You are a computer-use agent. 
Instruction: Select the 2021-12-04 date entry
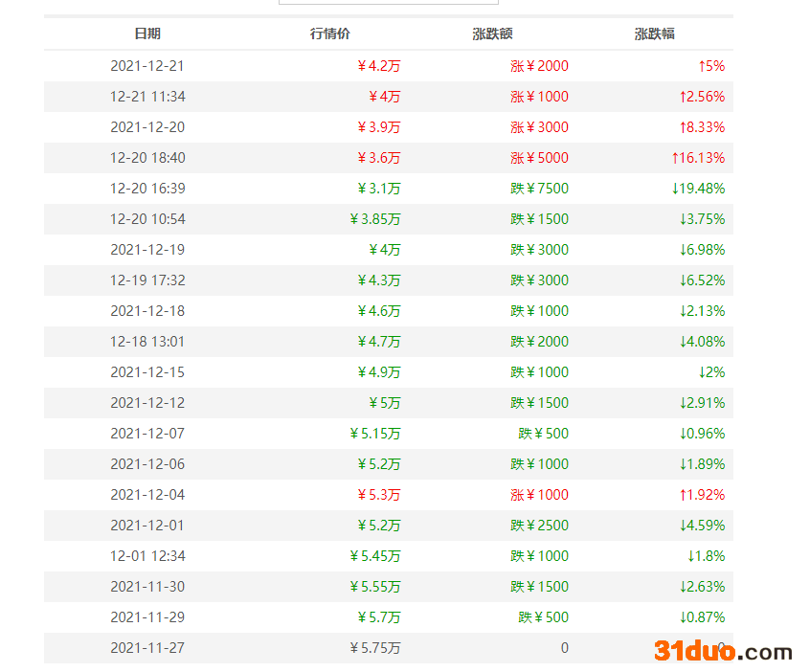click(x=147, y=495)
